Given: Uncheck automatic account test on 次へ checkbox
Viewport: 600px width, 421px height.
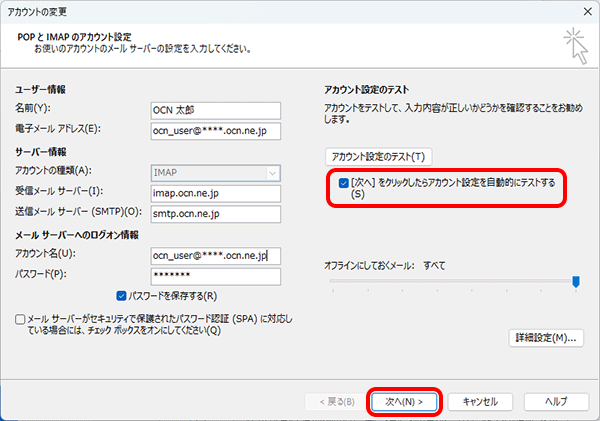Looking at the screenshot, I should [345, 183].
